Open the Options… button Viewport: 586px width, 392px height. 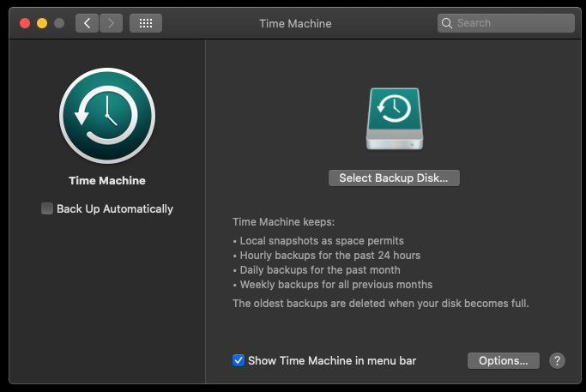(503, 360)
